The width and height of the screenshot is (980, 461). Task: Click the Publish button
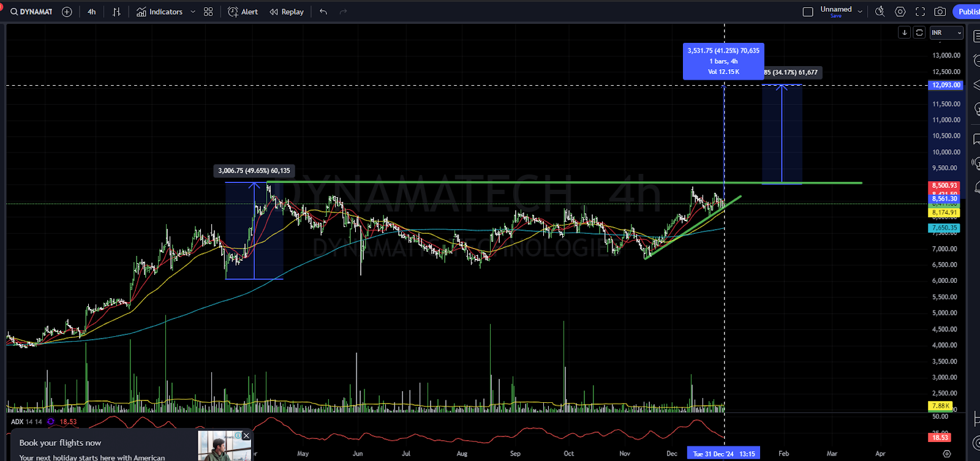pyautogui.click(x=968, y=12)
